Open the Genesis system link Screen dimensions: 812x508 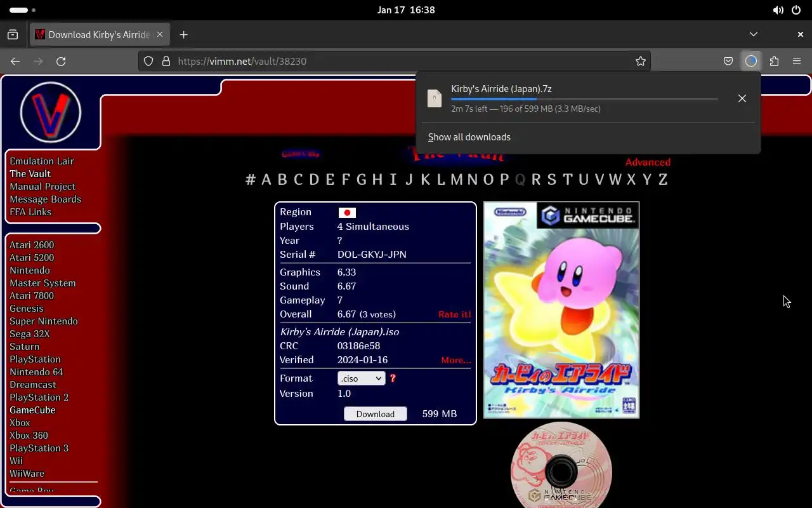[x=27, y=309]
